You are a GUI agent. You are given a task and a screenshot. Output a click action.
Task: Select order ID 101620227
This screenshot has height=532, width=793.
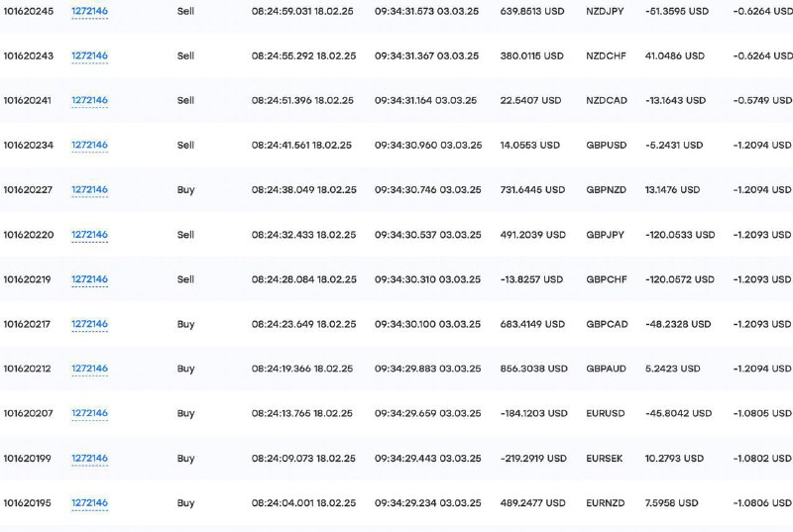[28, 190]
